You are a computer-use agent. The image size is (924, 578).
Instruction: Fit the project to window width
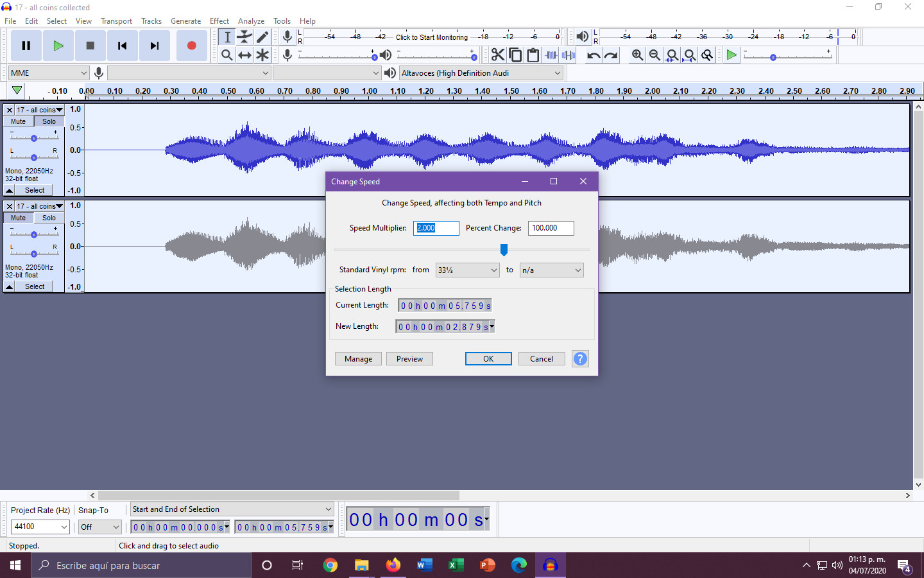click(x=689, y=55)
